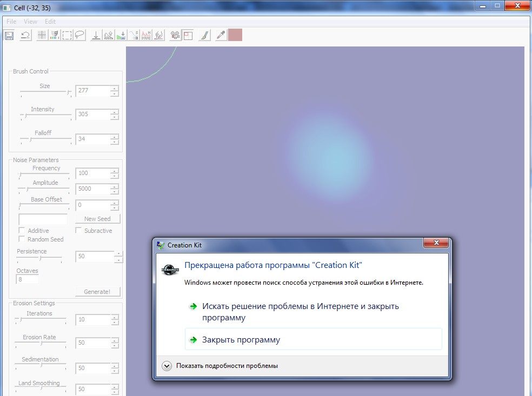Click the Base Offset value field
The width and height of the screenshot is (532, 396).
coord(92,205)
